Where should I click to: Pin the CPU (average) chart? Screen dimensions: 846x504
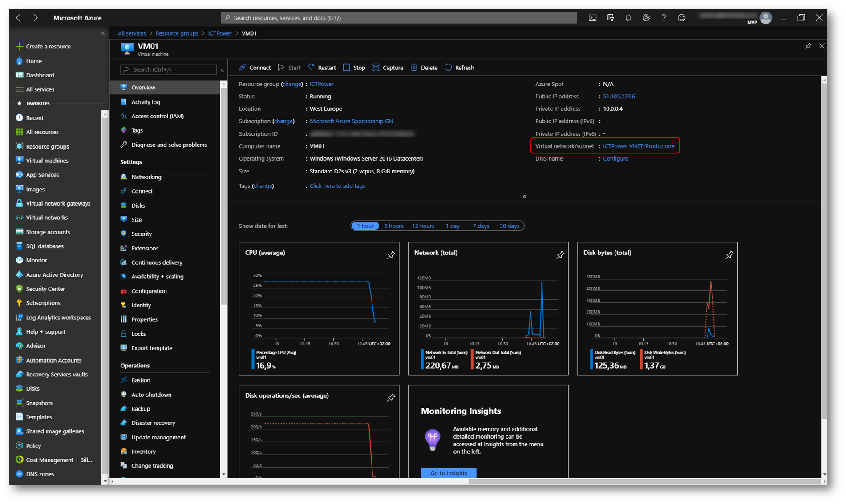click(391, 255)
